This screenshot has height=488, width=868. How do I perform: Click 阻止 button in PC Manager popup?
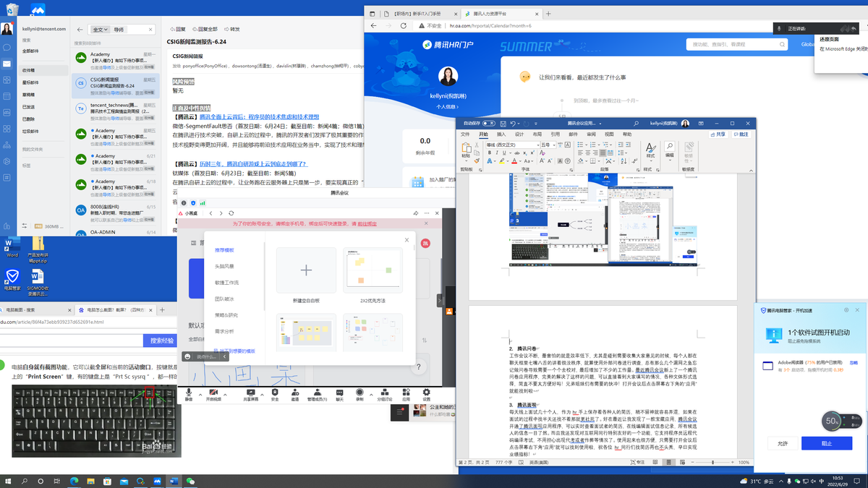(826, 443)
